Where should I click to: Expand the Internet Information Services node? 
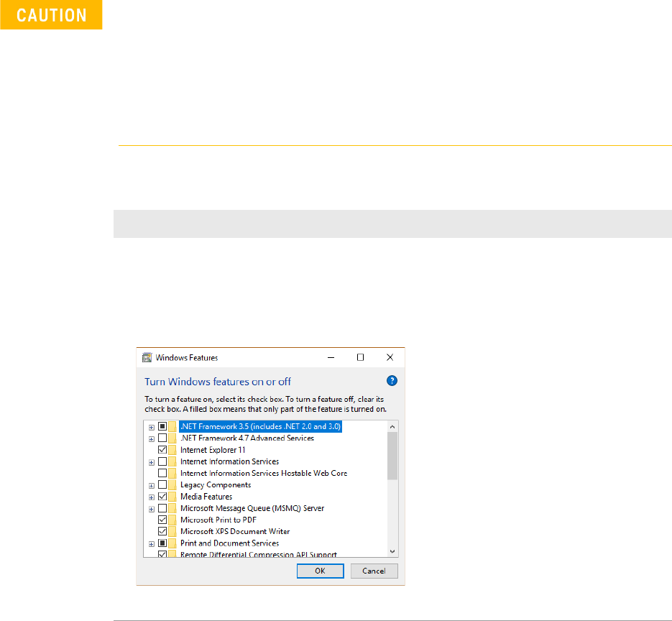pos(151,462)
